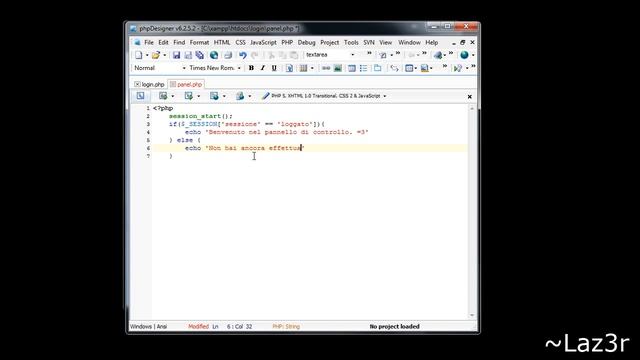
Task: Open the PHP menu
Action: click(x=287, y=42)
